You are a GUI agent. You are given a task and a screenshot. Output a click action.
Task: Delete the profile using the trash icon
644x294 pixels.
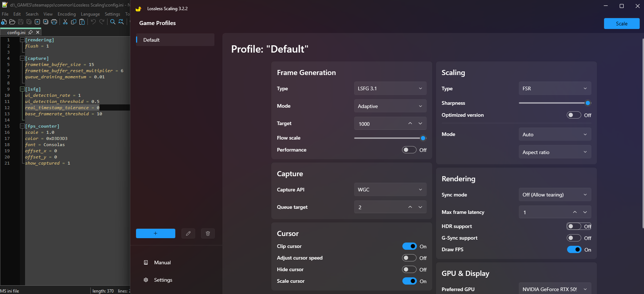click(x=208, y=233)
